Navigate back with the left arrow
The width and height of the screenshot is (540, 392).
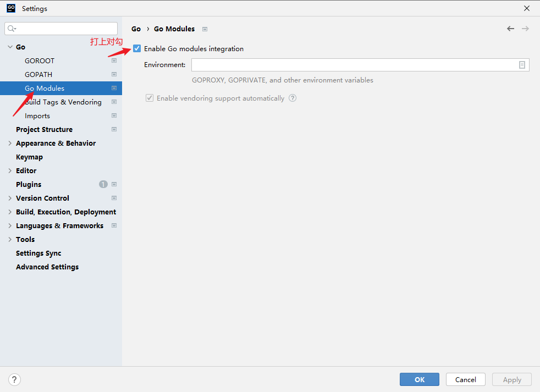pos(510,29)
